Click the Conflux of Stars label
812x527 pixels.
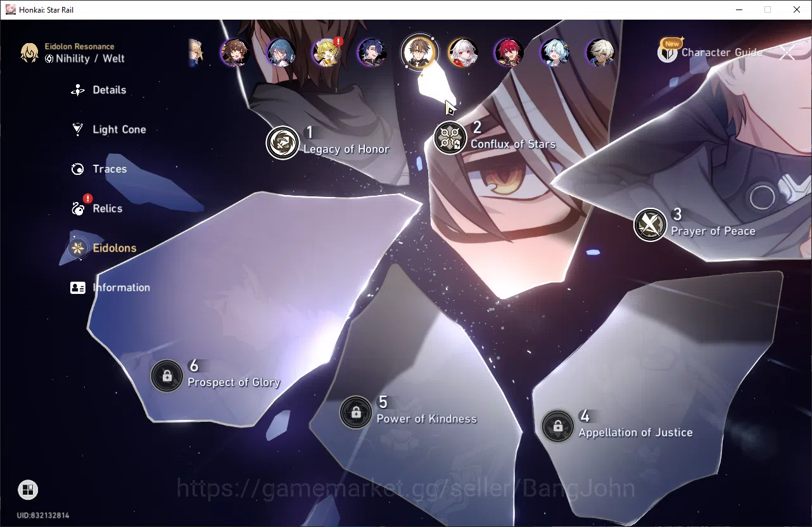pyautogui.click(x=513, y=144)
